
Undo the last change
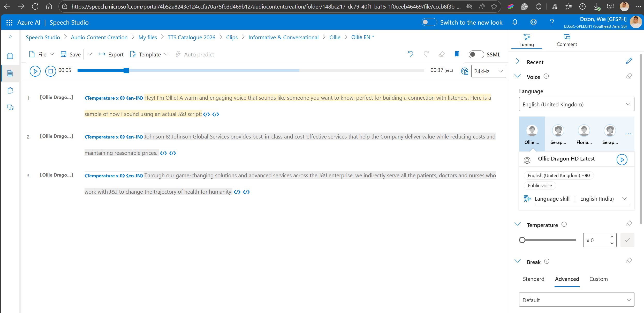410,54
